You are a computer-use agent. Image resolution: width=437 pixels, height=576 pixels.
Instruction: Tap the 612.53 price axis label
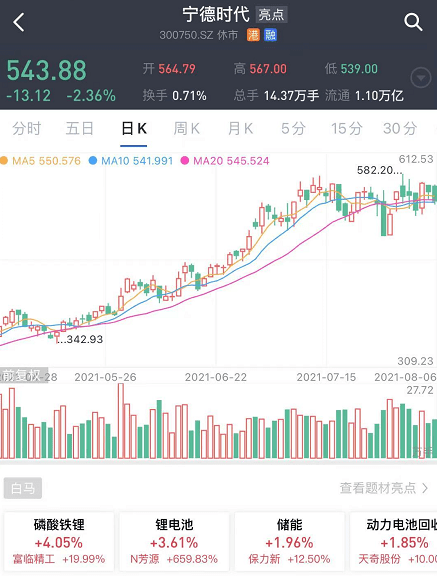click(416, 159)
